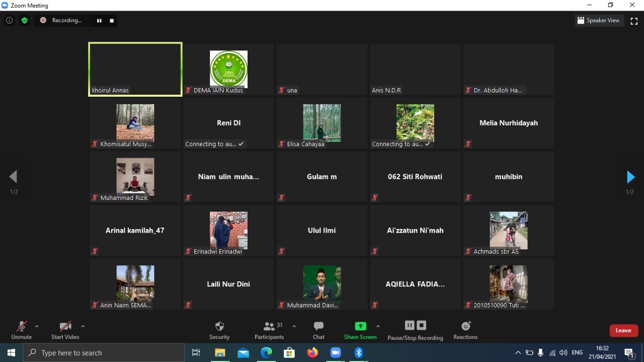The height and width of the screenshot is (362, 644).
Task: Stop the recording in top bar
Action: [x=112, y=21]
